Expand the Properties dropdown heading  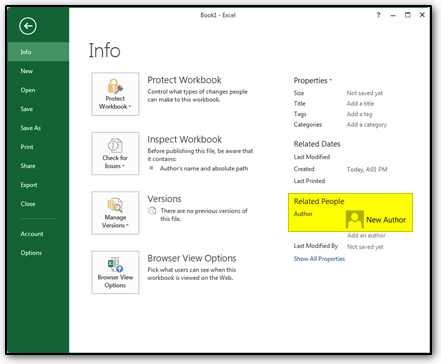click(313, 81)
